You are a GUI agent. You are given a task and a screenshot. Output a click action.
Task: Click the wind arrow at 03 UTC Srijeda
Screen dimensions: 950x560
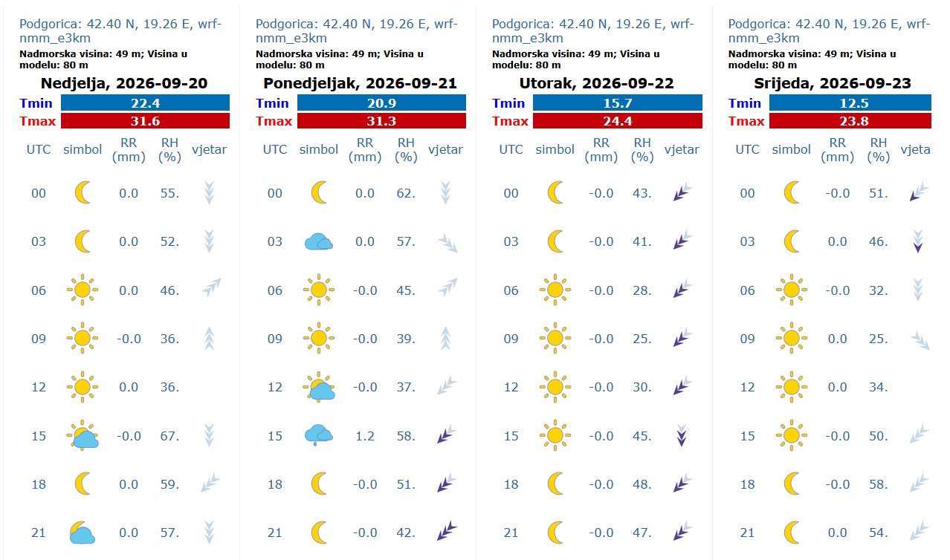click(919, 241)
